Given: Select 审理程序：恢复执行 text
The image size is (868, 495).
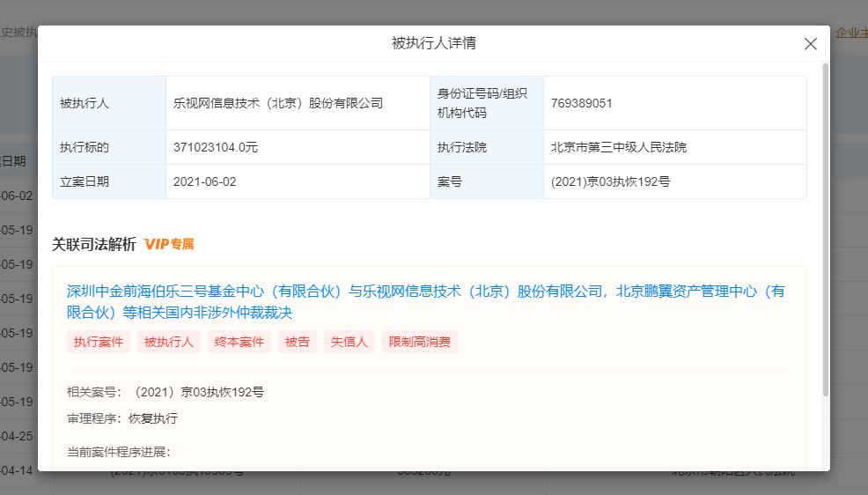Looking at the screenshot, I should tap(122, 418).
